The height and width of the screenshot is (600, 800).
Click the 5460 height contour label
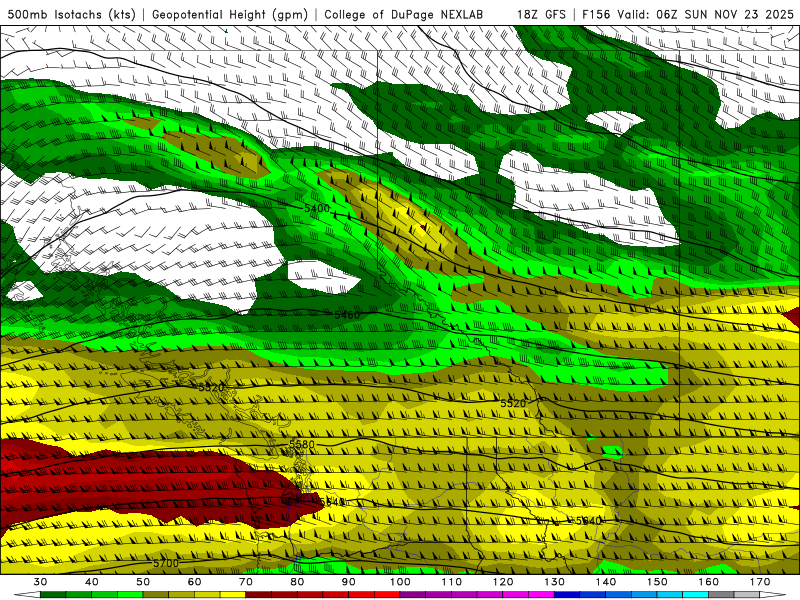click(347, 315)
